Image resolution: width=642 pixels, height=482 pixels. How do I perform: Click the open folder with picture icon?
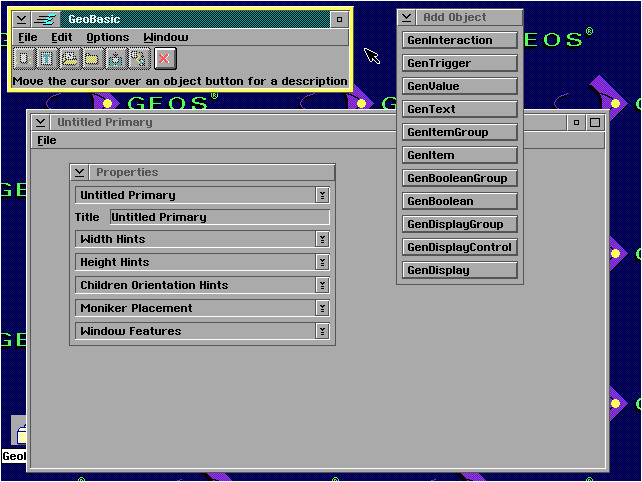[69, 59]
